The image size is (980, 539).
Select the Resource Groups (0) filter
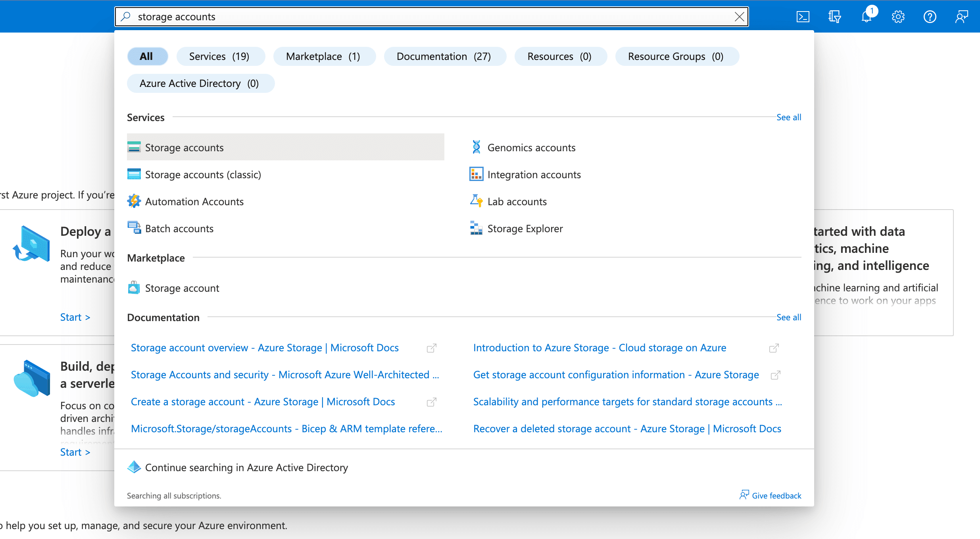pyautogui.click(x=675, y=56)
